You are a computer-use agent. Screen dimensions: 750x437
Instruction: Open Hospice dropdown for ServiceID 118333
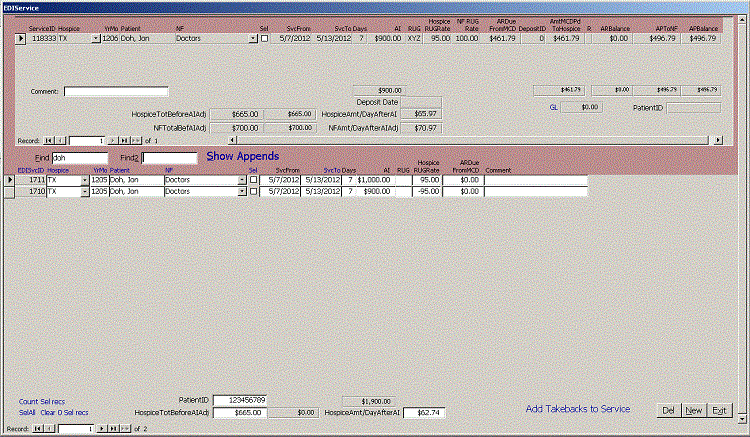(96, 38)
